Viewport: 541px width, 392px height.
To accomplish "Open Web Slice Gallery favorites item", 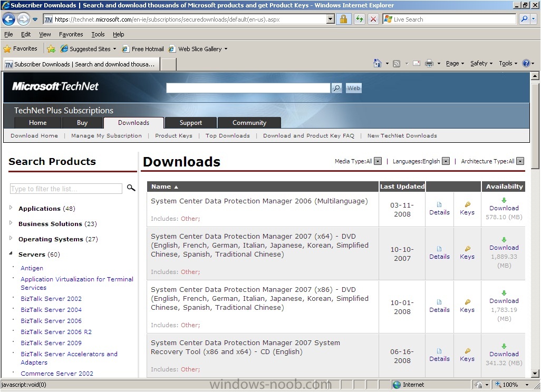I will (198, 49).
